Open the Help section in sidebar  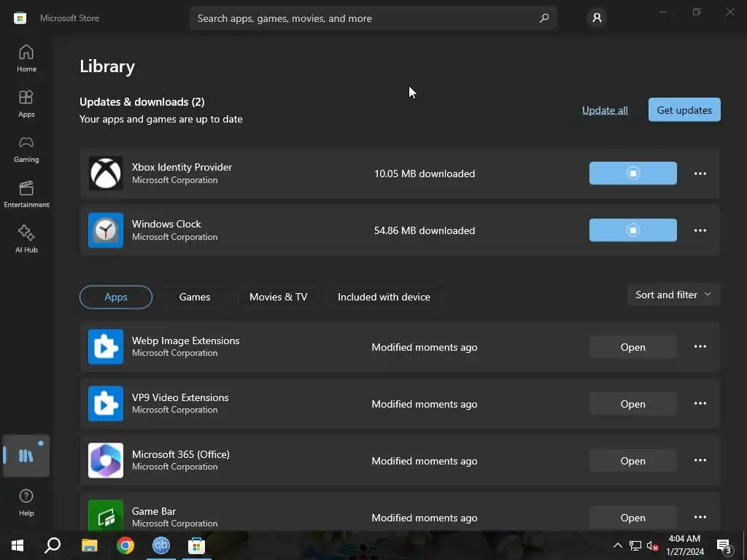tap(26, 502)
